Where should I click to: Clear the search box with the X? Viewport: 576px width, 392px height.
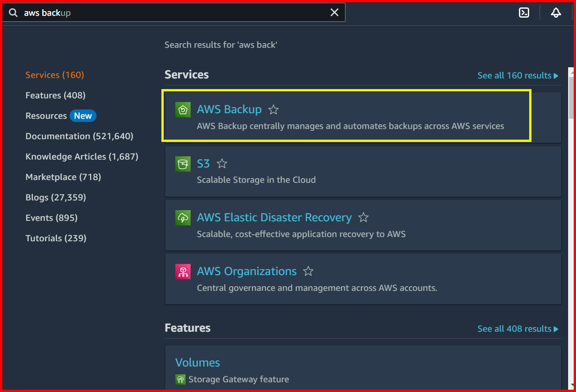334,13
